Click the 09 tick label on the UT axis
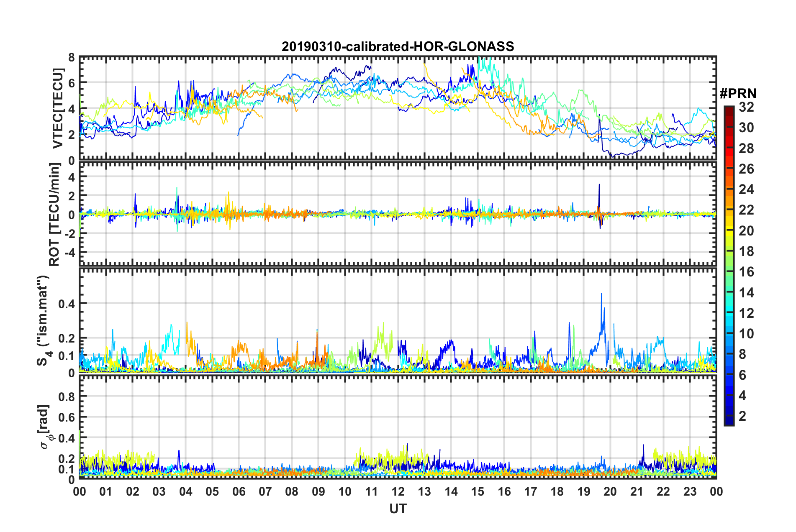This screenshot has width=796, height=532. (x=318, y=491)
